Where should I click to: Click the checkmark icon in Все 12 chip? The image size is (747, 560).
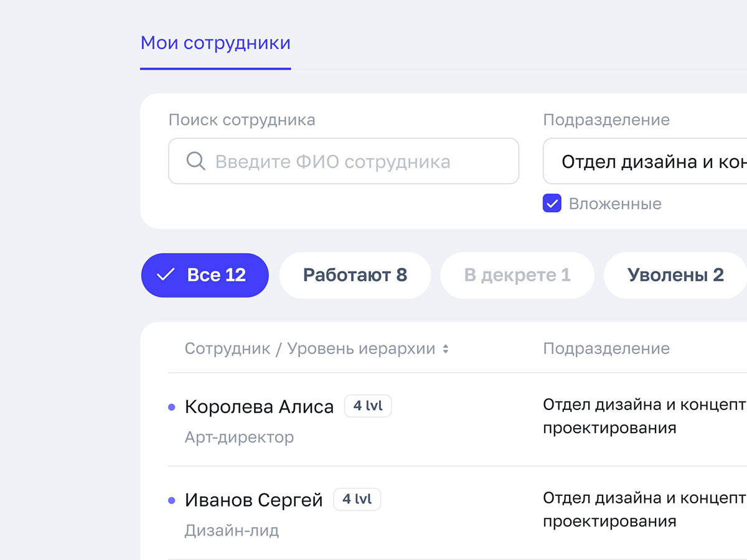tap(165, 275)
